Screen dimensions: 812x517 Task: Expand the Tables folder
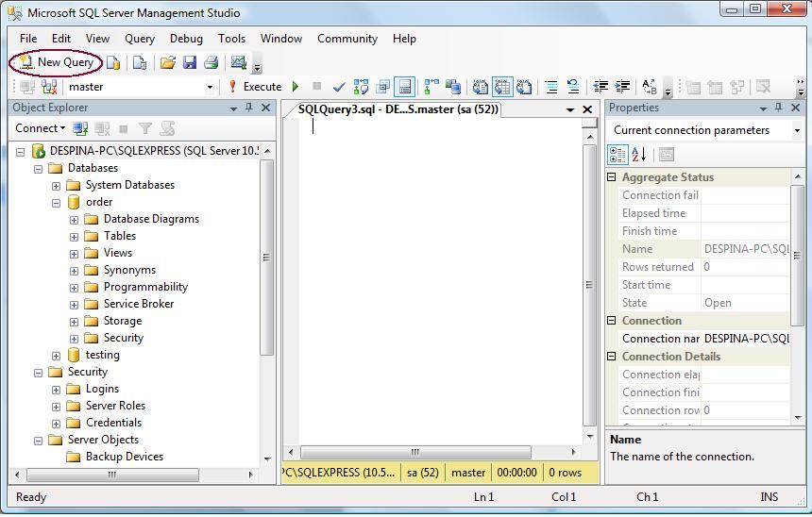click(x=74, y=237)
